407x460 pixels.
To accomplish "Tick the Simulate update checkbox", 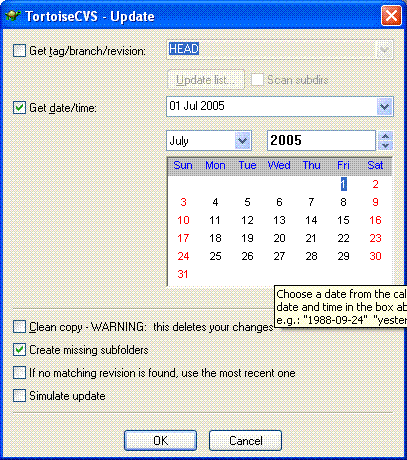I will click(19, 396).
